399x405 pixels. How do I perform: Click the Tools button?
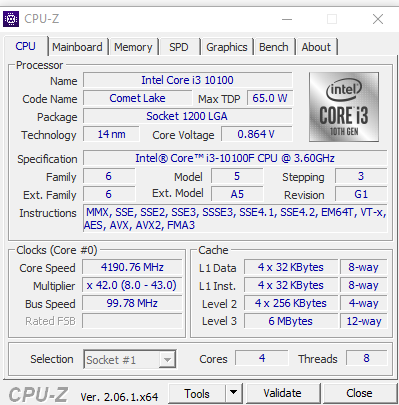(x=197, y=393)
